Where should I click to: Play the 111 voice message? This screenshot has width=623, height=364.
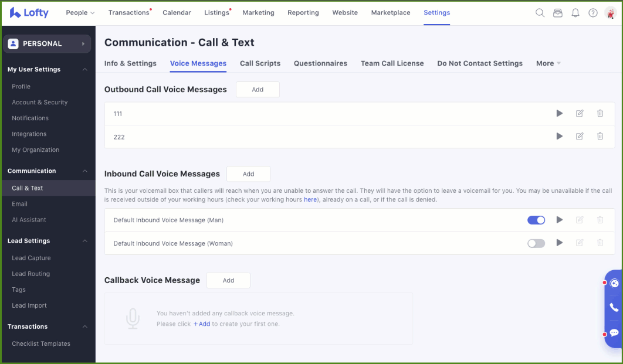coord(560,114)
